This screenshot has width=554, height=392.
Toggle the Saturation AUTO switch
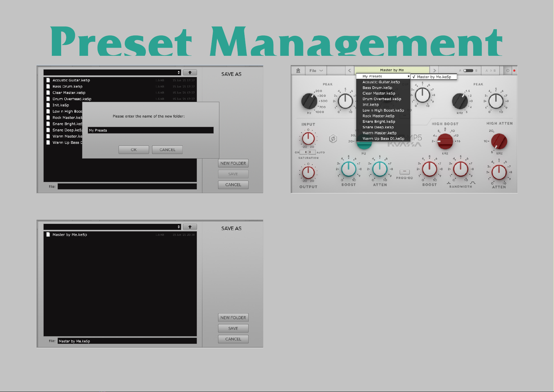312,152
